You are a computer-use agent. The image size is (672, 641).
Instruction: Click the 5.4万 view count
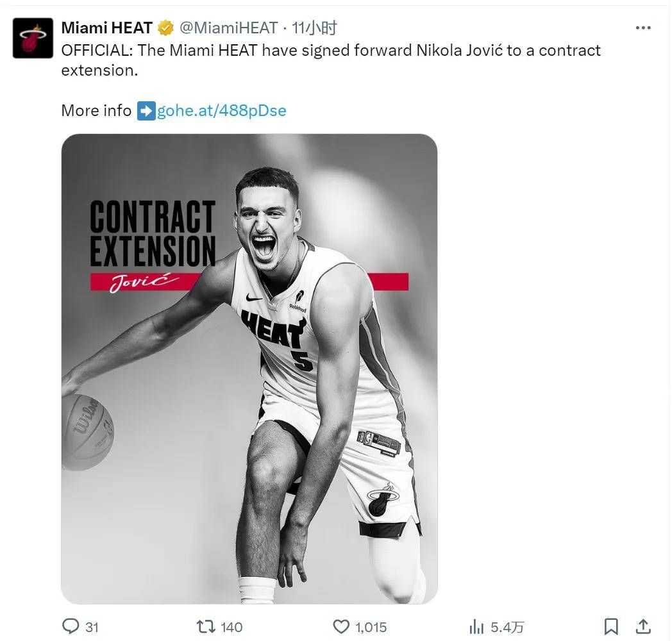[x=507, y=627]
